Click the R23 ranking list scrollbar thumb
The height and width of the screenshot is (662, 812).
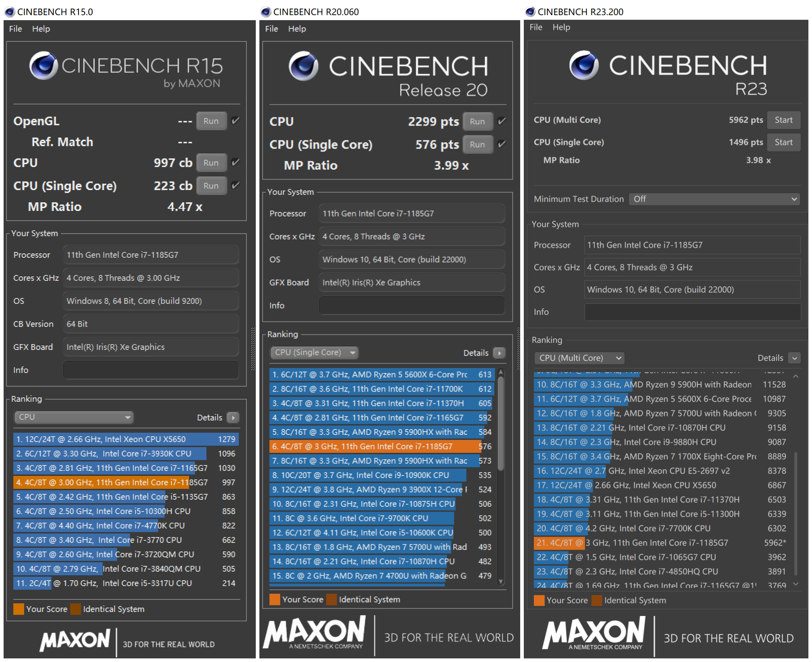[795, 514]
